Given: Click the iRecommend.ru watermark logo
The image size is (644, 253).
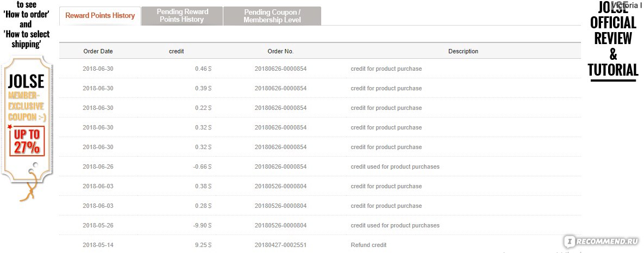Looking at the screenshot, I should click(x=603, y=240).
